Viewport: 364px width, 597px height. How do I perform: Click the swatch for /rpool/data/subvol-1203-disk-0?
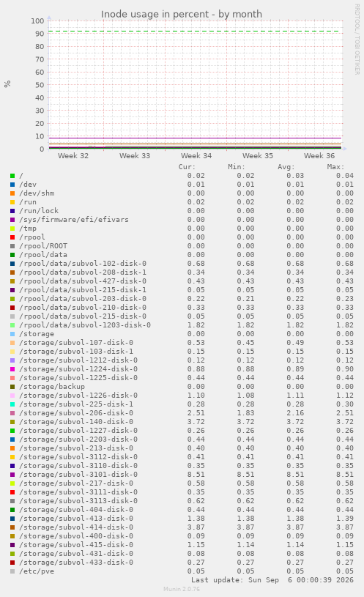coord(12,325)
